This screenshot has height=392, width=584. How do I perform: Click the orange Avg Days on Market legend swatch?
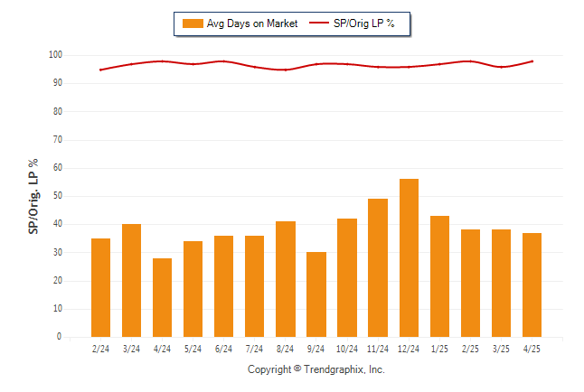click(193, 23)
